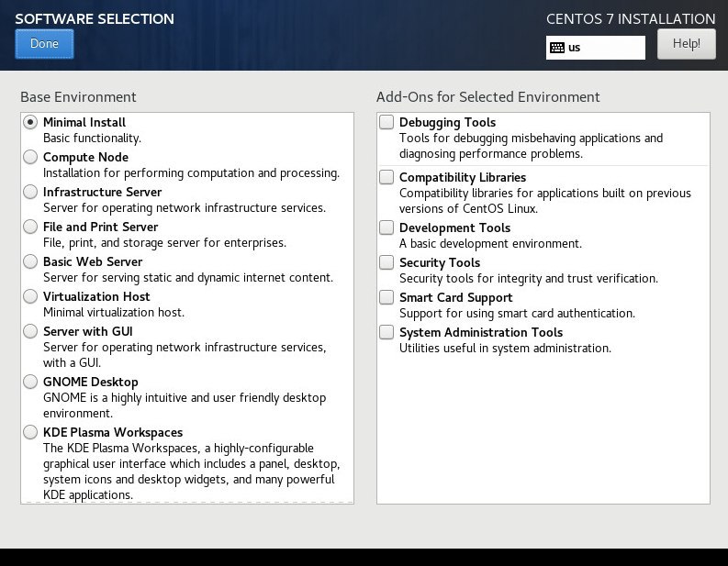728x566 pixels.
Task: Choose GNOME Desktop environment
Action: [x=30, y=382]
